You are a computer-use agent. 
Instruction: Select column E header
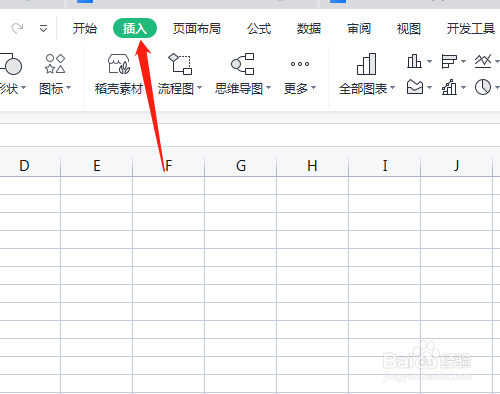pyautogui.click(x=97, y=166)
